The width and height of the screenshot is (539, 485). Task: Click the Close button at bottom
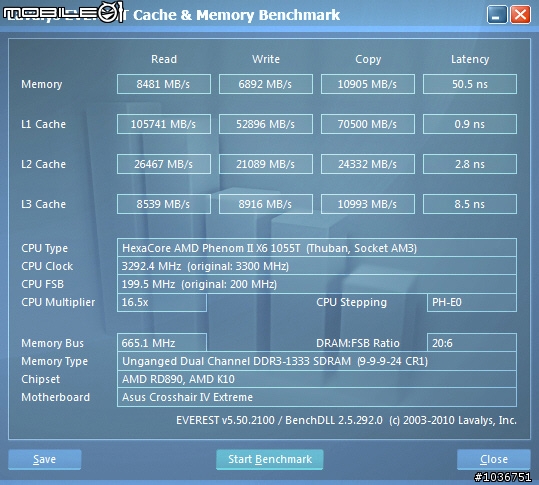tap(494, 459)
